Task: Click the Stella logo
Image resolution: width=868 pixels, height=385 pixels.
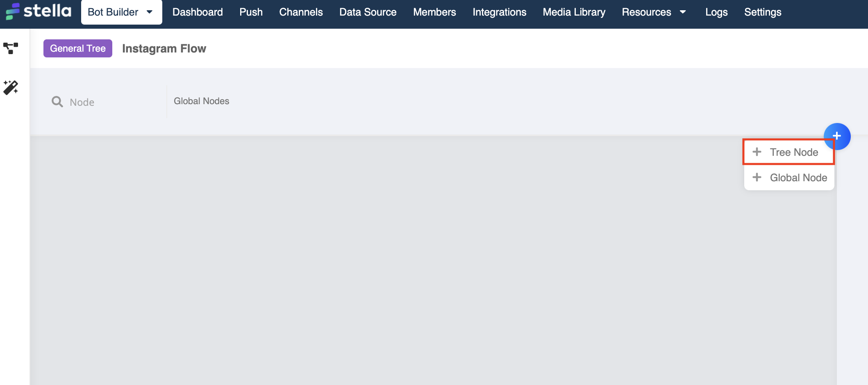Action: 39,11
